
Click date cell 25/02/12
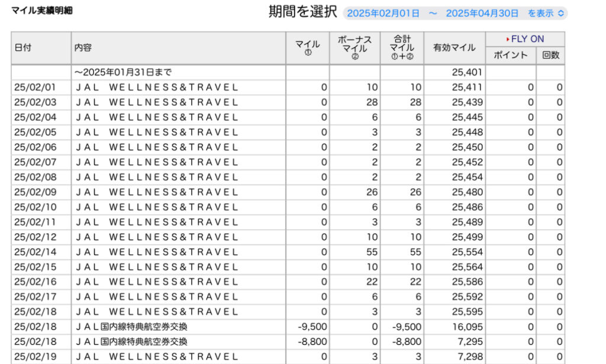coord(35,237)
